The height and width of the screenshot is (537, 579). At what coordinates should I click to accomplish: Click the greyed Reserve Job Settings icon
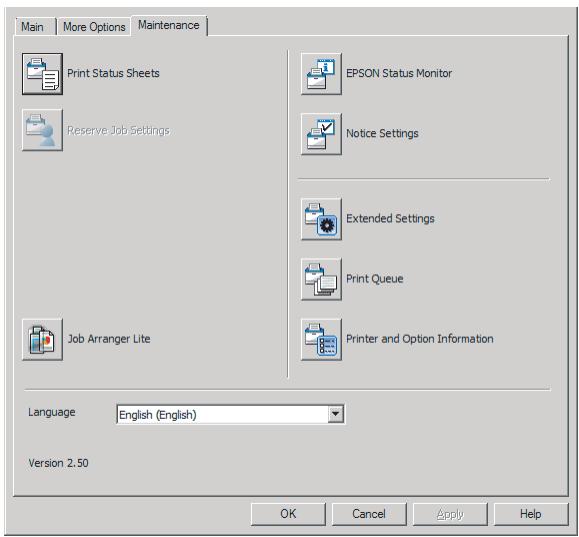(42, 130)
